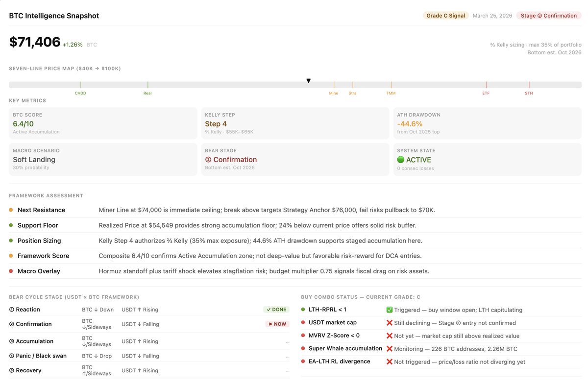Click red X beside MVRV Z-Score status
This screenshot has height=384, width=588.
pos(390,336)
